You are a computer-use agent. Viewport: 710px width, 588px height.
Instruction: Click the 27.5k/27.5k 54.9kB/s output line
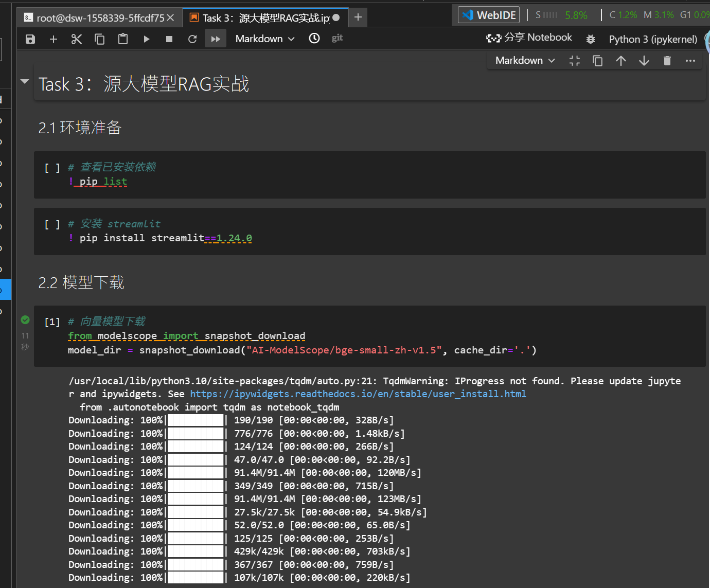247,512
